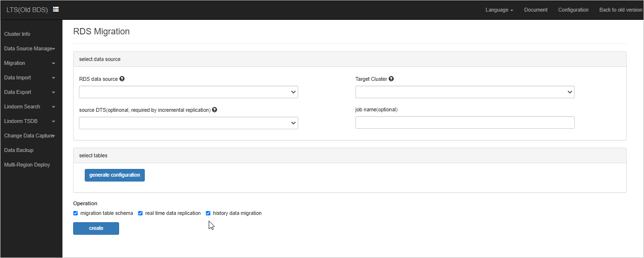Expand the Data Import sidebar menu
The width and height of the screenshot is (644, 258).
pyautogui.click(x=29, y=77)
